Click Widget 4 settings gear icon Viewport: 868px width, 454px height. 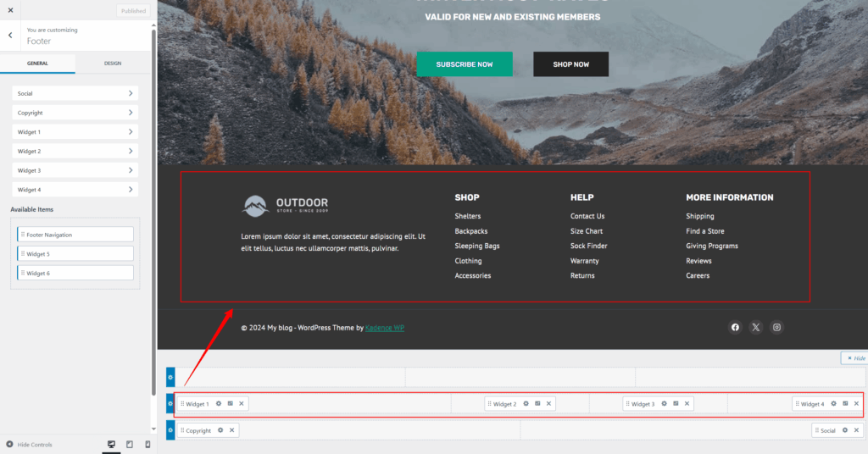coord(833,404)
